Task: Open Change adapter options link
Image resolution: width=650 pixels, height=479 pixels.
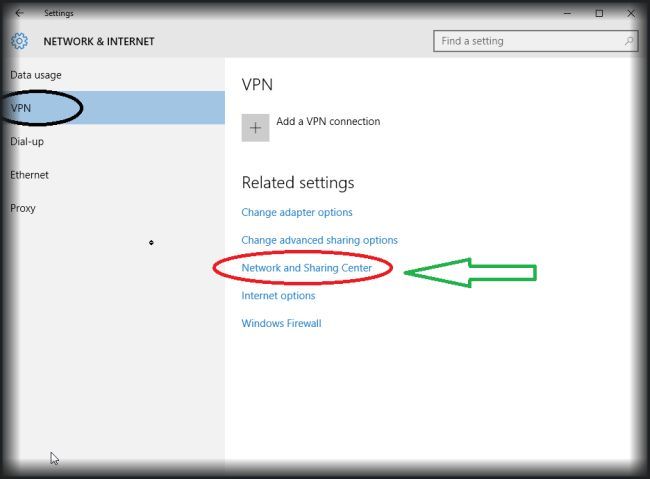Action: coord(297,212)
